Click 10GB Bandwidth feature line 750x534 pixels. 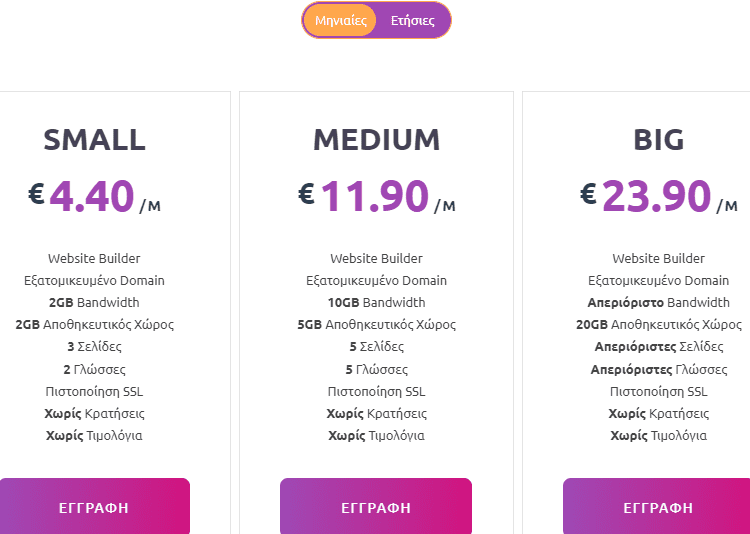click(x=376, y=302)
